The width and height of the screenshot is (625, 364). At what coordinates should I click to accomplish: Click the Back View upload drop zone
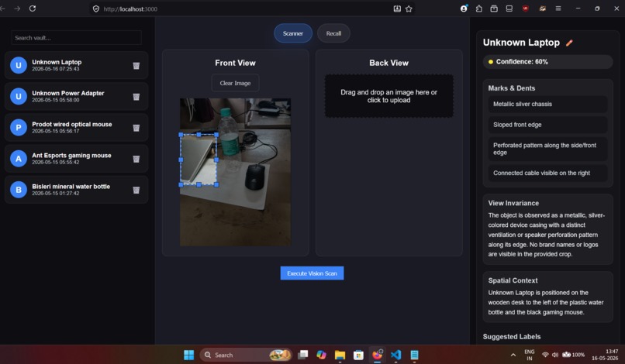(x=388, y=96)
